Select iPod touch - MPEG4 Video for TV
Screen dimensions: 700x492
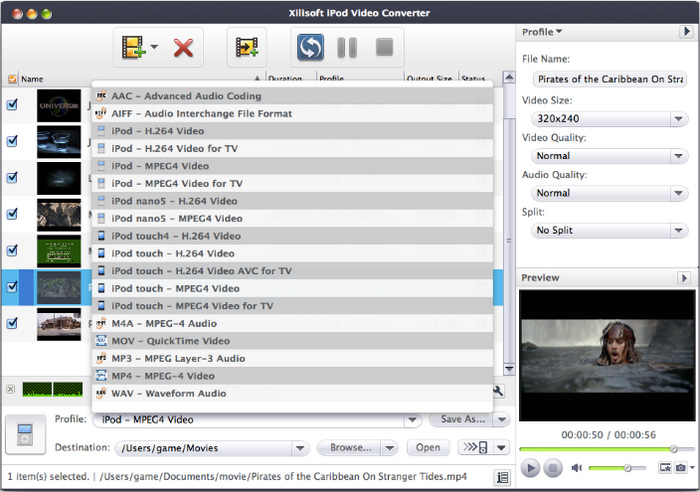292,306
